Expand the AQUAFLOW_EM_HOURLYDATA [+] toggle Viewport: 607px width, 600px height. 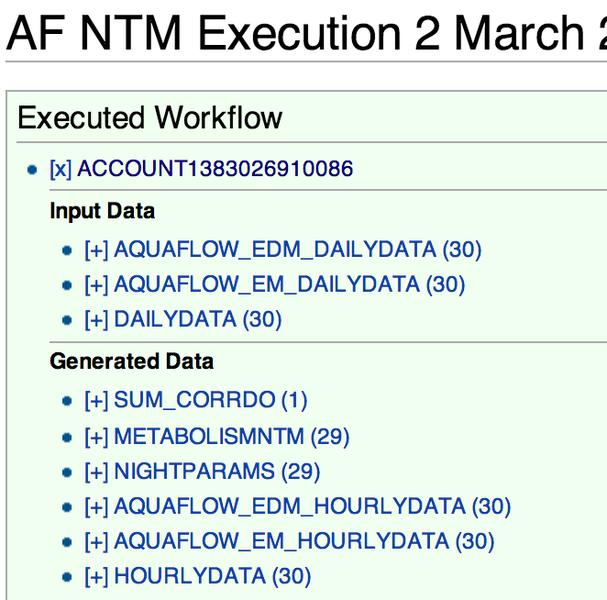tap(96, 541)
